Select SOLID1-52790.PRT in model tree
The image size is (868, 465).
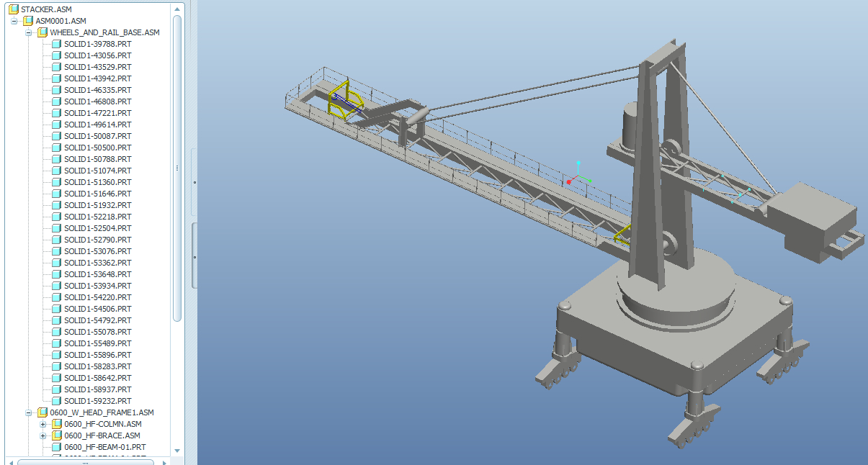[x=98, y=240]
